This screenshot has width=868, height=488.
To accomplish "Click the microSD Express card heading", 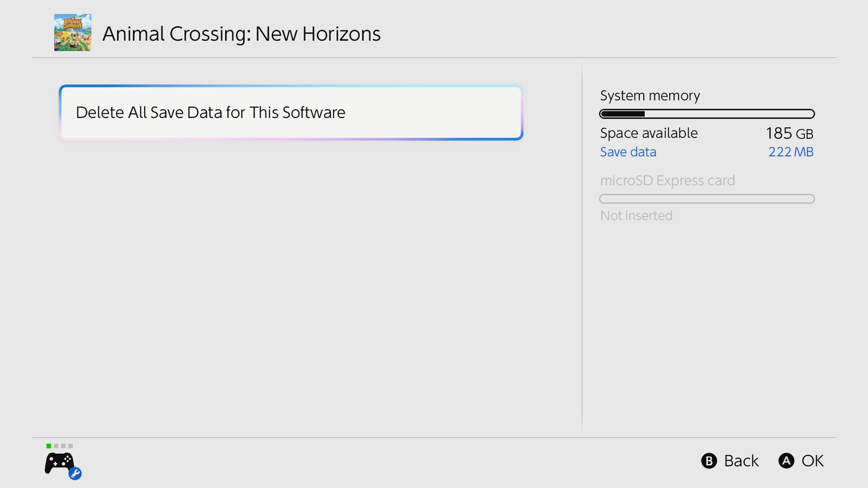I will tap(667, 181).
